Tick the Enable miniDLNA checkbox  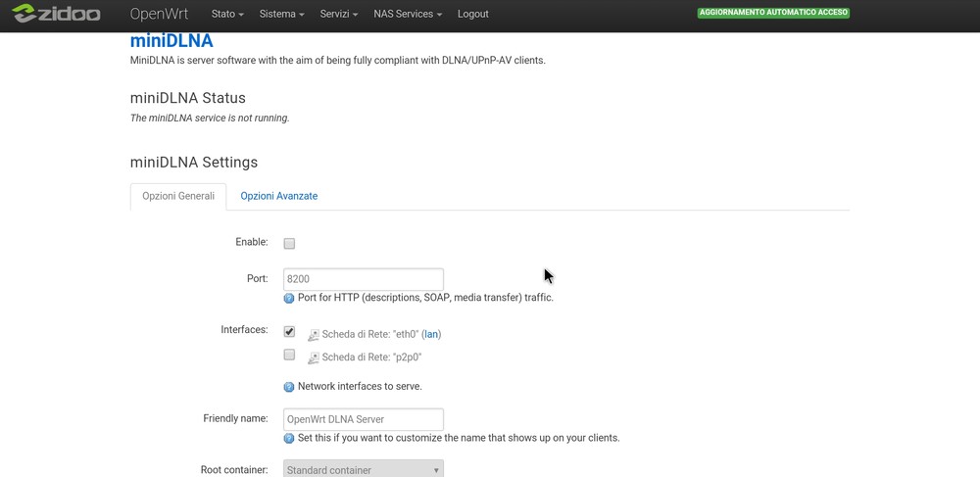pos(289,243)
